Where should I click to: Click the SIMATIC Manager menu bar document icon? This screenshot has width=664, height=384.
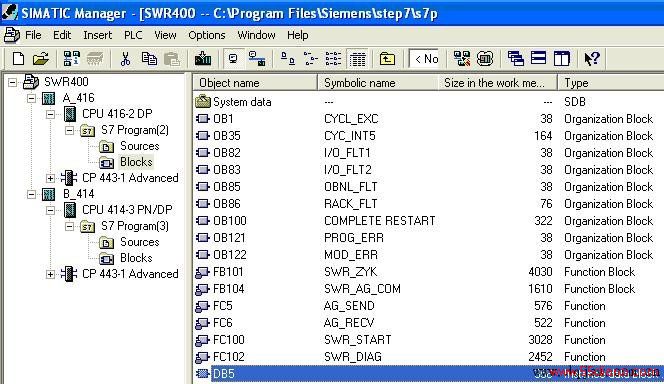[x=11, y=35]
